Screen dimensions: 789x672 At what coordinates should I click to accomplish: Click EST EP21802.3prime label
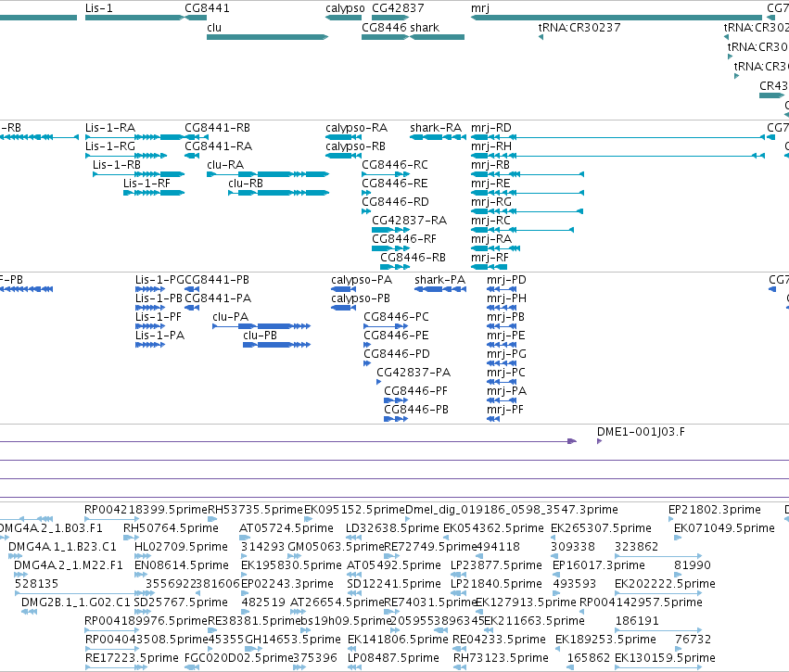pos(715,510)
